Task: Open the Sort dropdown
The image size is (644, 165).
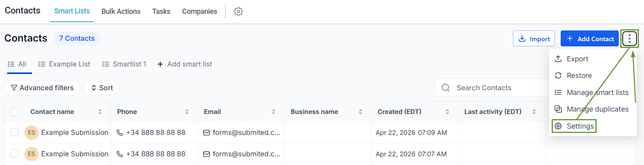Action: coord(102,88)
